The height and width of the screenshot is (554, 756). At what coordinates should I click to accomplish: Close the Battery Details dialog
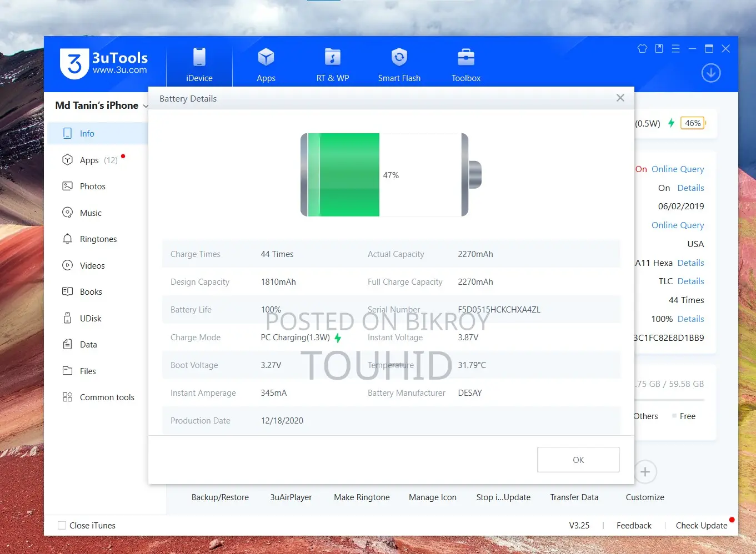pos(620,98)
